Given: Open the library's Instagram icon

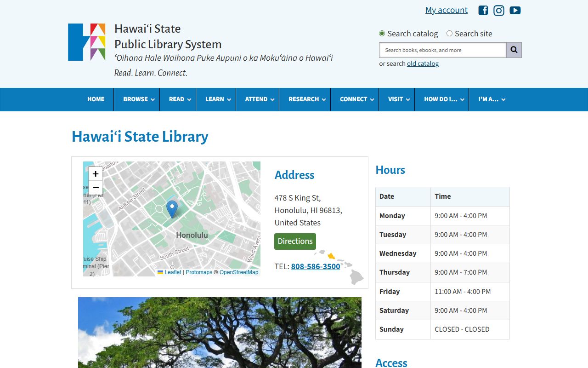Looking at the screenshot, I should 499,10.
